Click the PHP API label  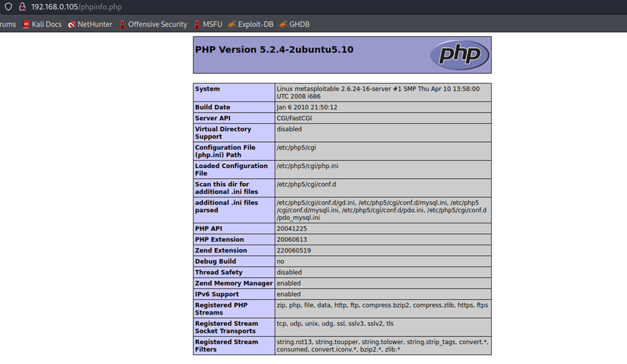pyautogui.click(x=209, y=229)
